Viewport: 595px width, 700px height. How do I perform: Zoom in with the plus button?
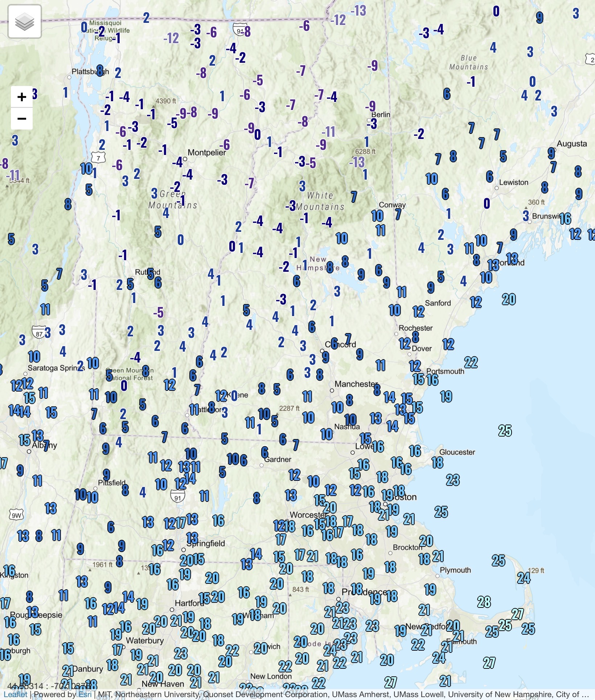22,97
